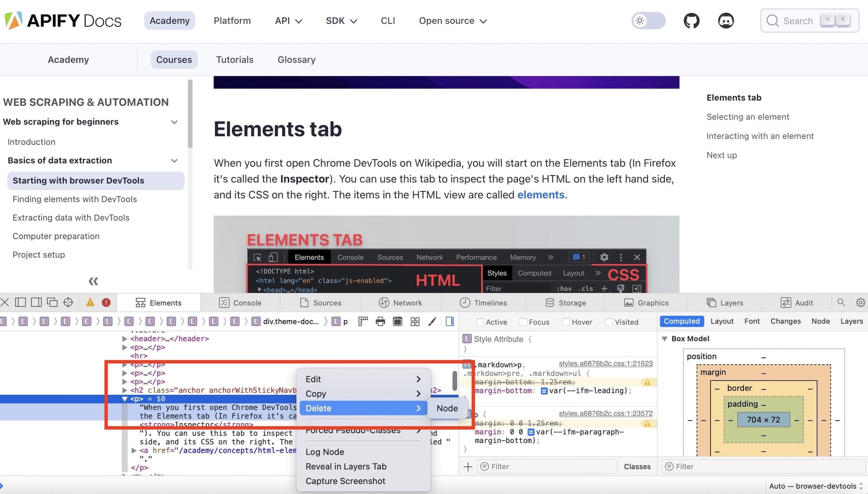Enable the Active state checkbox

click(x=480, y=322)
